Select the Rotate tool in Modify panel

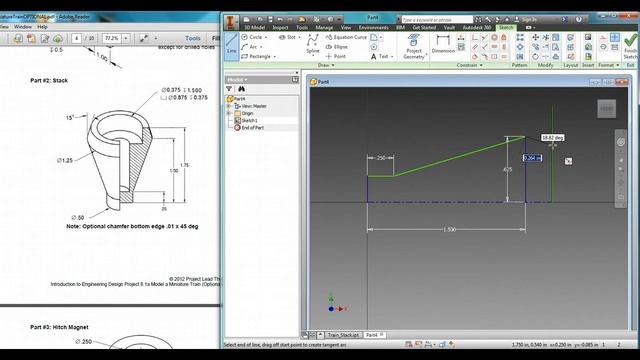(535, 57)
